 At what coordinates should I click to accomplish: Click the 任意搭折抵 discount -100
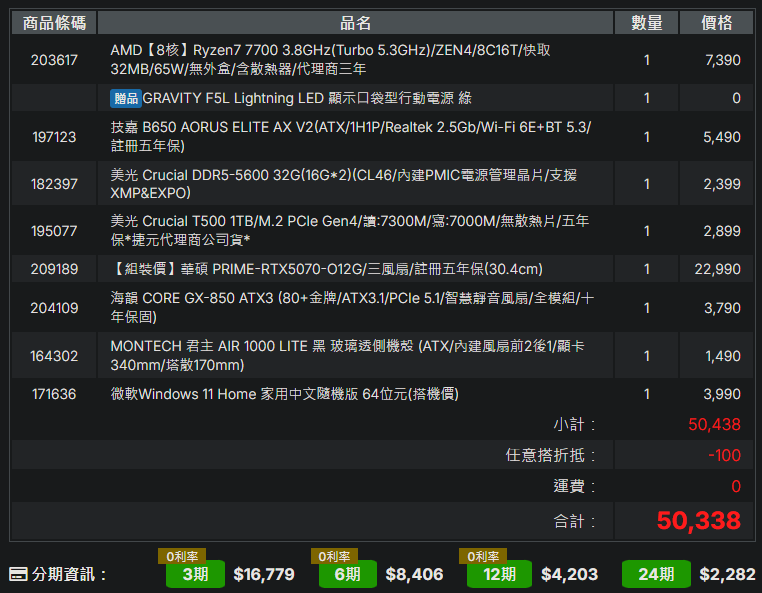point(724,455)
